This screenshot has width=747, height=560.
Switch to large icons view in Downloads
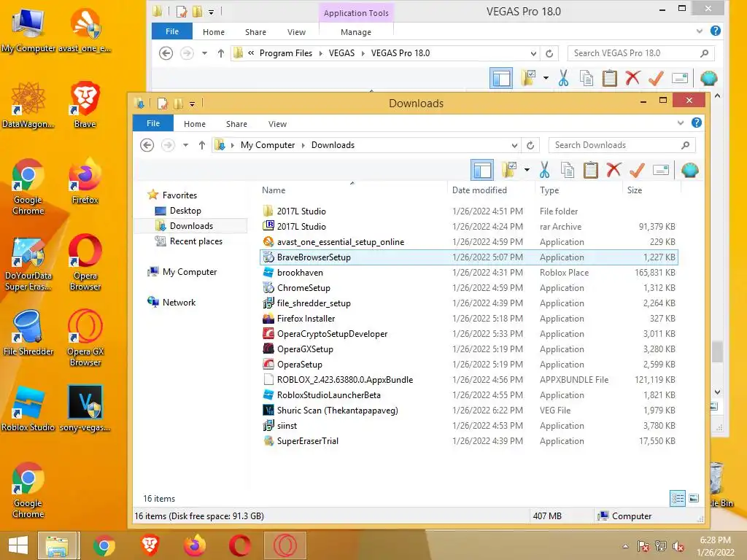(694, 498)
